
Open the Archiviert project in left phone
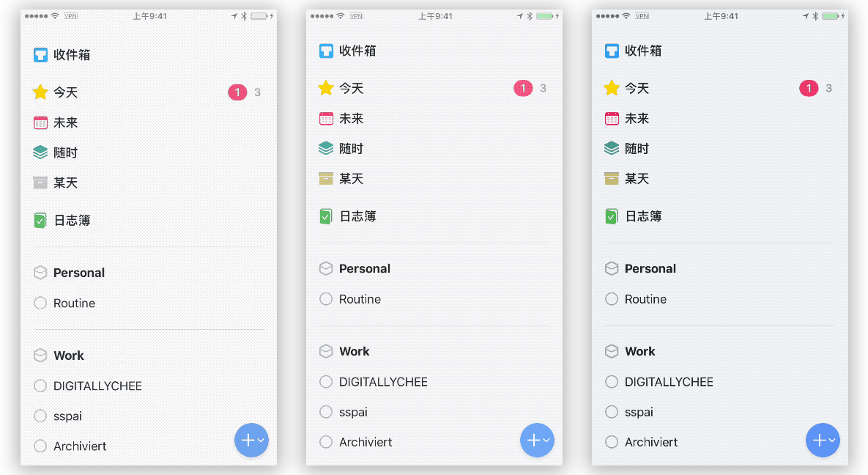coord(80,446)
